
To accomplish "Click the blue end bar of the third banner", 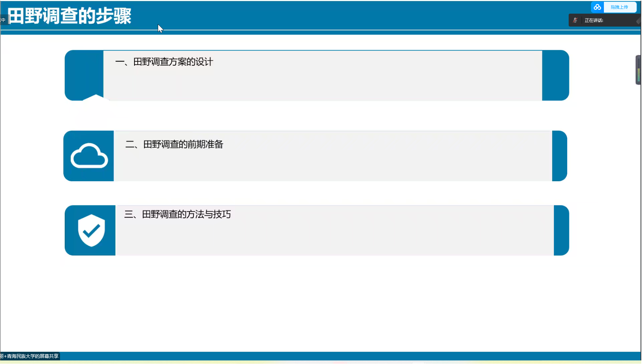I will pyautogui.click(x=561, y=230).
